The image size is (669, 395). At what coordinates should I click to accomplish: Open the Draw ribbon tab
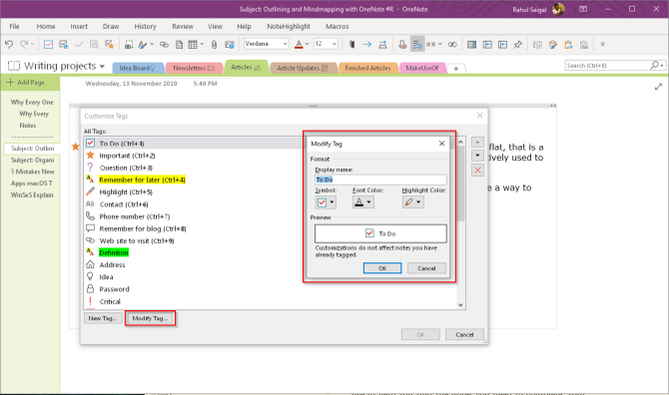(x=111, y=26)
